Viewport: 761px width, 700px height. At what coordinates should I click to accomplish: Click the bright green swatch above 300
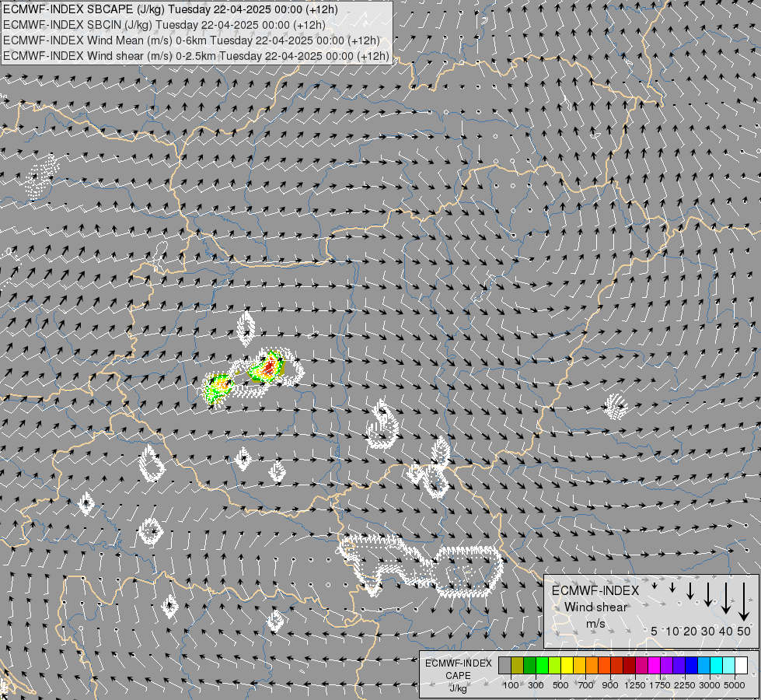coord(542,665)
